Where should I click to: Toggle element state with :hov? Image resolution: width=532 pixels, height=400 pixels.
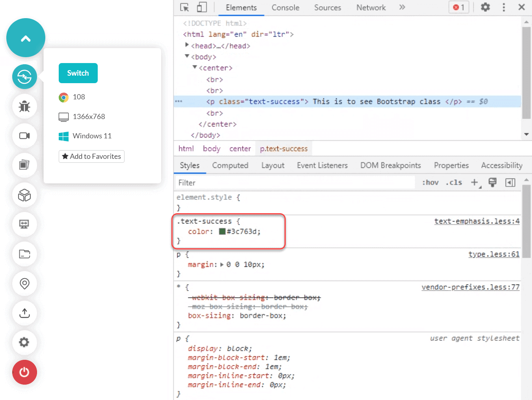tap(430, 182)
